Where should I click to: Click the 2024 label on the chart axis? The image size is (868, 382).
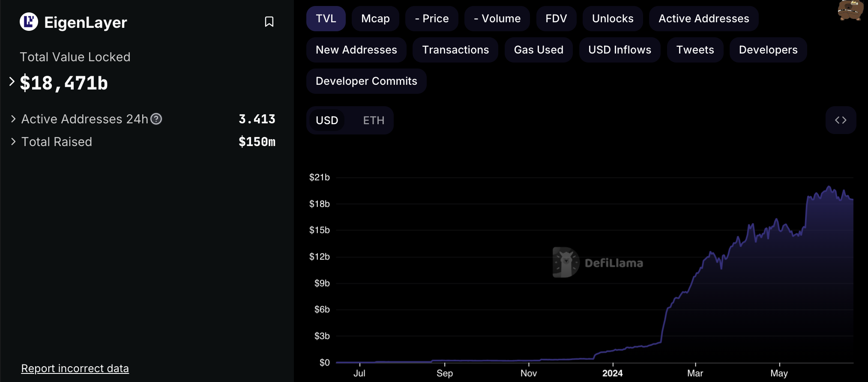(x=612, y=373)
